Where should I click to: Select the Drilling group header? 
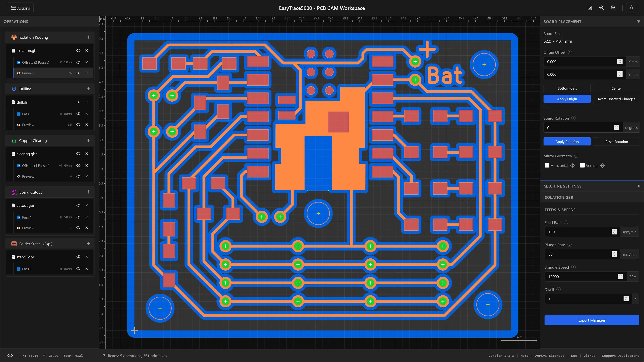click(49, 89)
